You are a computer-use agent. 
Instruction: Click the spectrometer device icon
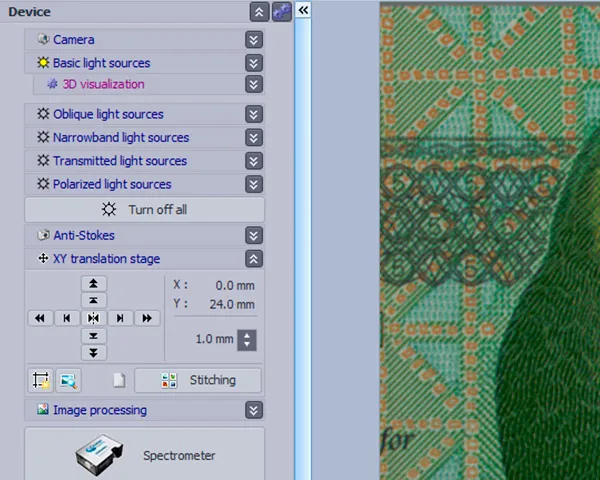(x=99, y=455)
